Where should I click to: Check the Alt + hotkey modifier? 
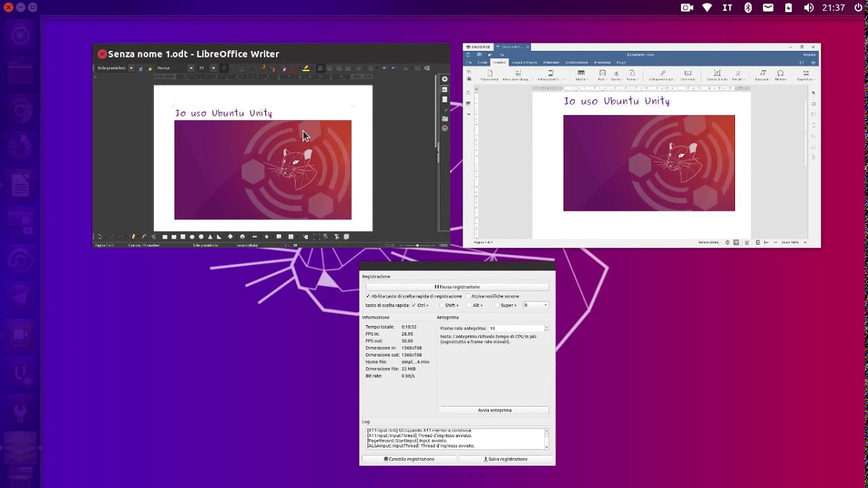pos(469,305)
